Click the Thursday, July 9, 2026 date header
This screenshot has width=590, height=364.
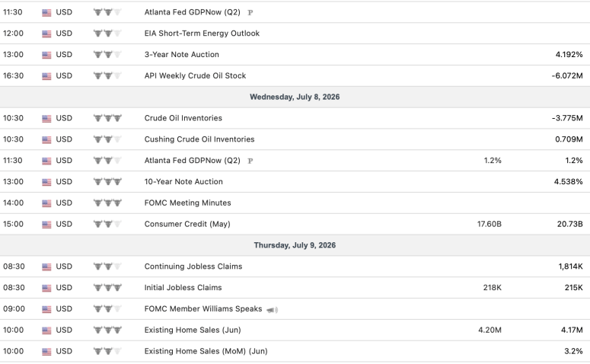click(x=295, y=245)
